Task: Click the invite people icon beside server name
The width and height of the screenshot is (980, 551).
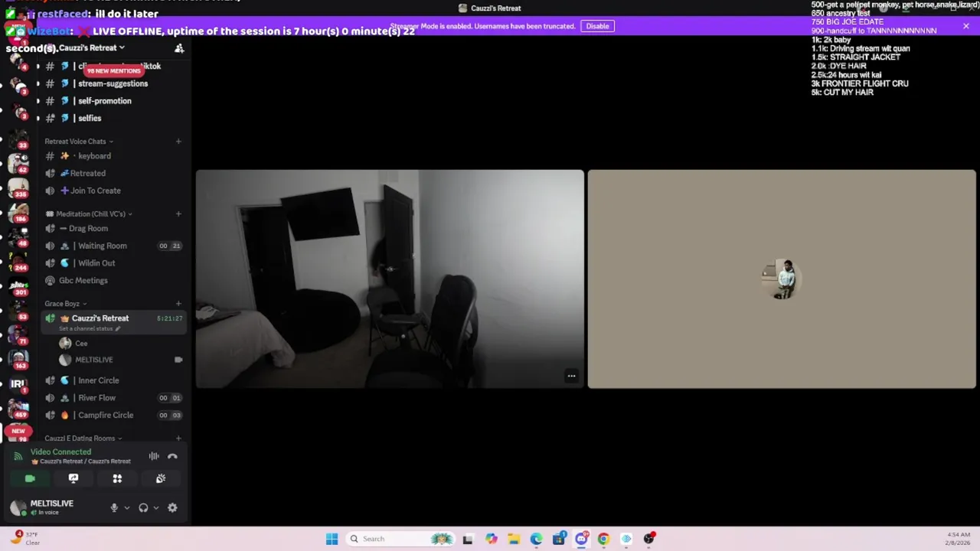Action: click(x=179, y=48)
